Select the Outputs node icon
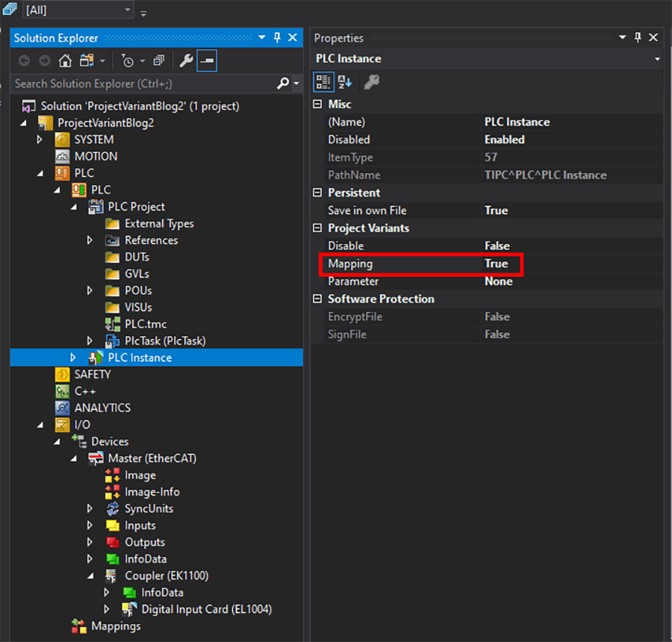 click(x=113, y=542)
